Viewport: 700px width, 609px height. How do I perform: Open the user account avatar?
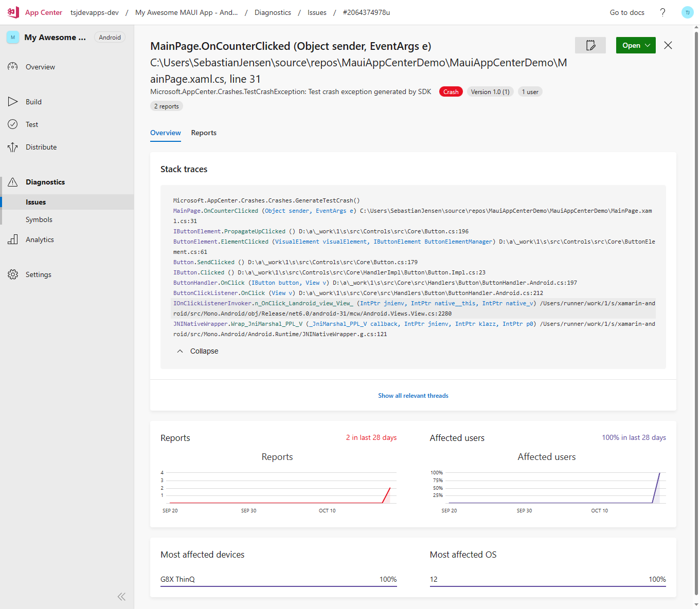tap(687, 12)
